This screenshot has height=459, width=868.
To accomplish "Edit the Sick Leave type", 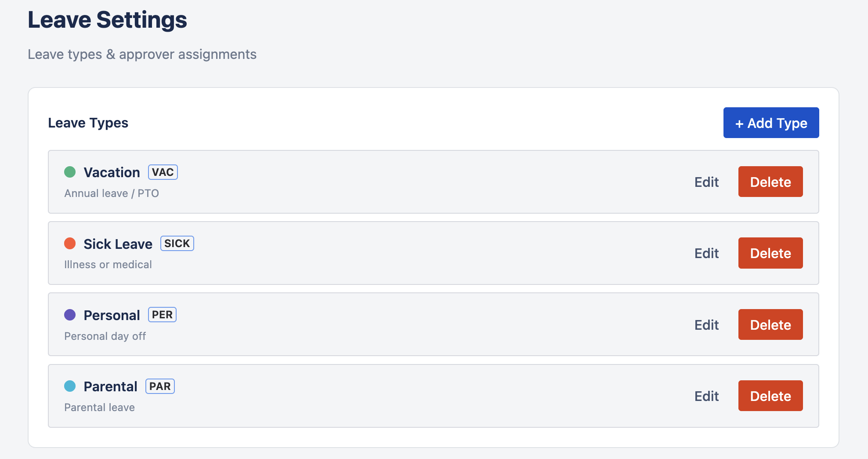I will (706, 253).
